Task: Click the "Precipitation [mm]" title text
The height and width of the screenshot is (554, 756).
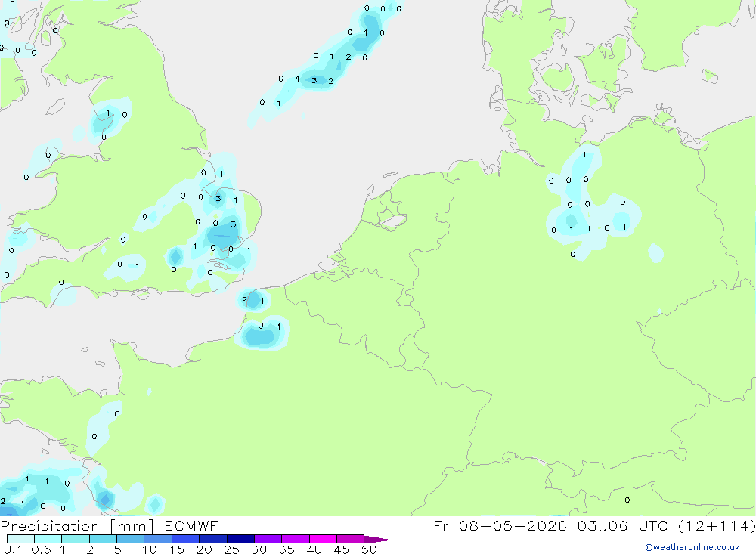Action: point(77,526)
